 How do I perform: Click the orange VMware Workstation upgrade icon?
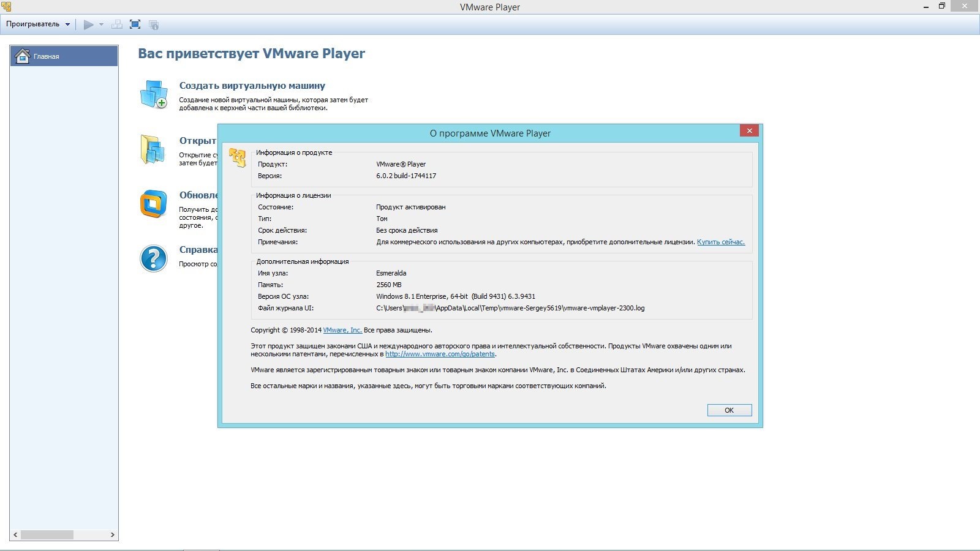(153, 204)
